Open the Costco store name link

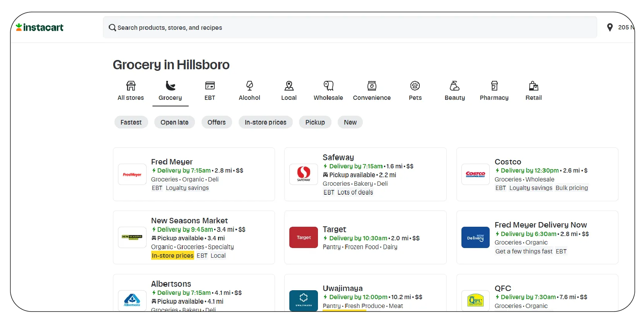508,162
